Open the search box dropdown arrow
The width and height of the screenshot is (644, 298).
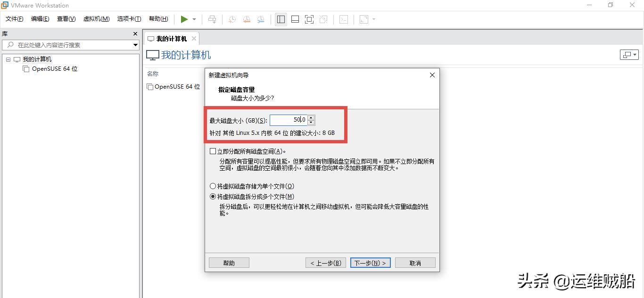click(x=135, y=45)
